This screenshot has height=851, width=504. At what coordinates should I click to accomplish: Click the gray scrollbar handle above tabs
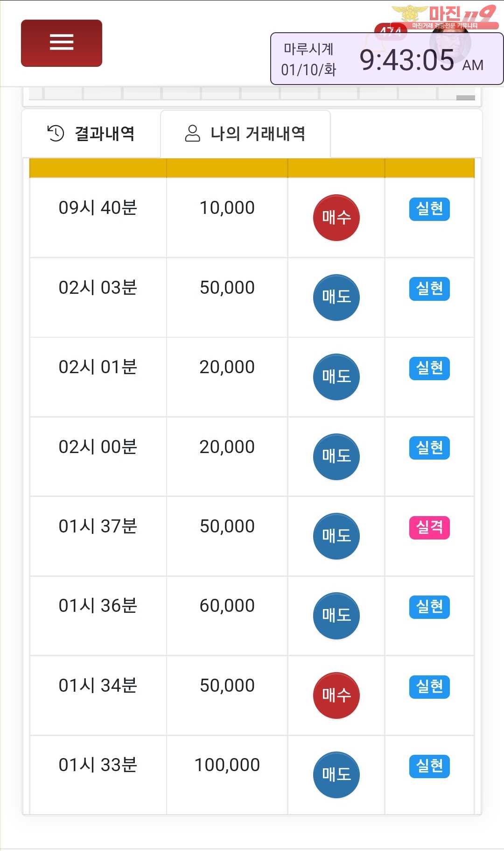465,98
